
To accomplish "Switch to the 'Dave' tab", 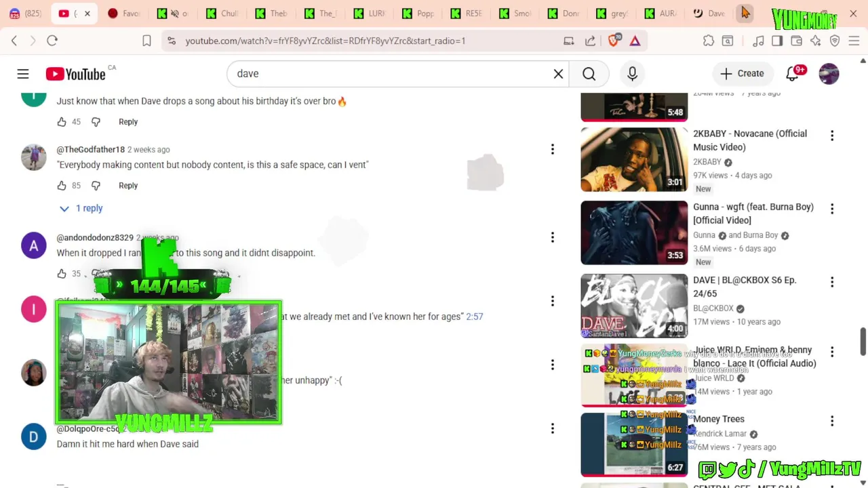I will point(709,14).
